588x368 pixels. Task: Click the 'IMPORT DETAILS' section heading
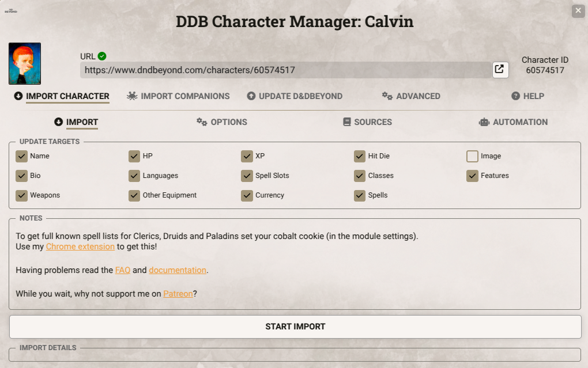point(48,348)
